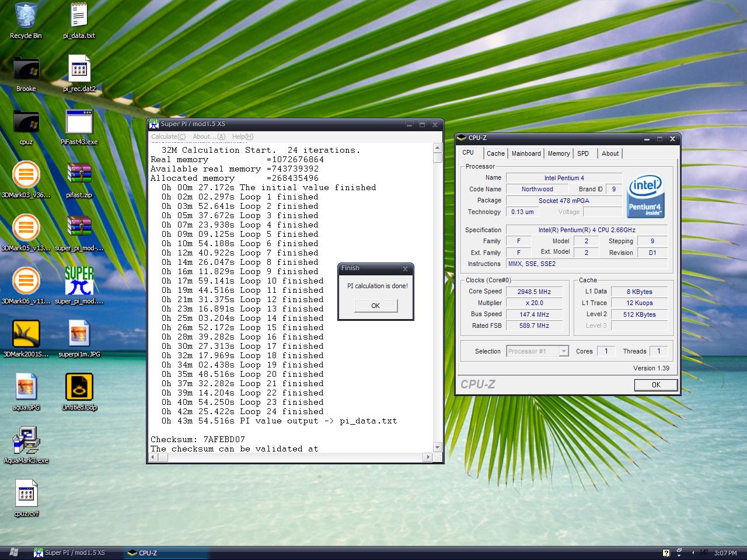
Task: Click the Core Speed 2948.5 MHz field
Action: pos(534,292)
